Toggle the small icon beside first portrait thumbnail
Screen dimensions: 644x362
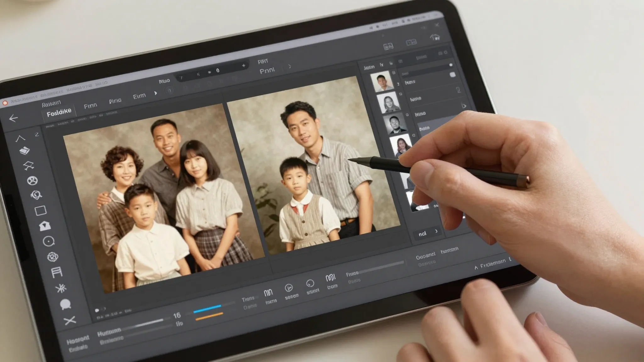[394, 73]
